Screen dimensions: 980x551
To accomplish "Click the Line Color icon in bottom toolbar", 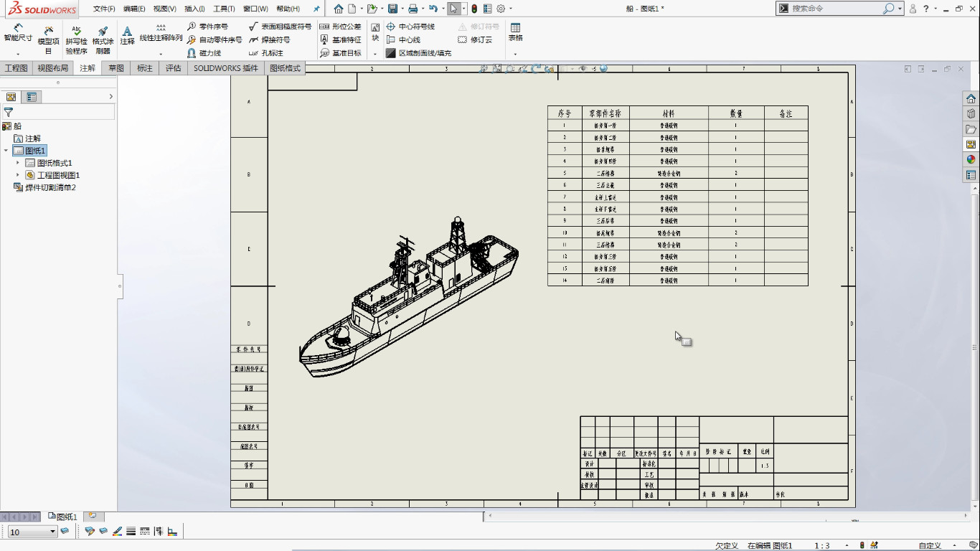I will (x=117, y=532).
